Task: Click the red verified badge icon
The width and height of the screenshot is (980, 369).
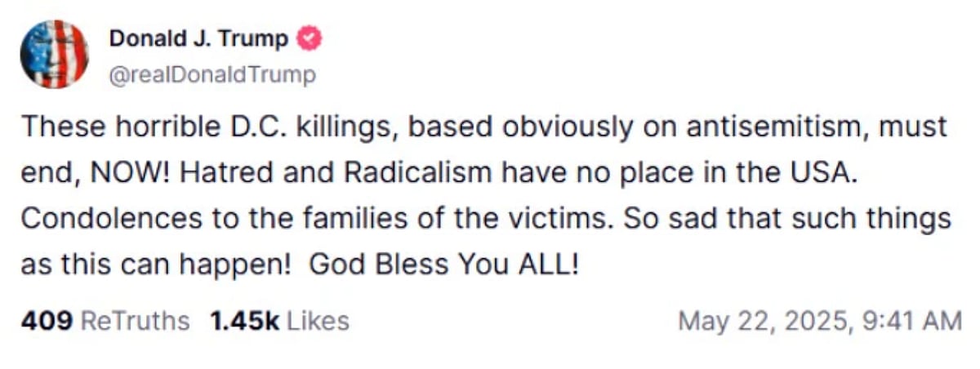Action: (312, 38)
